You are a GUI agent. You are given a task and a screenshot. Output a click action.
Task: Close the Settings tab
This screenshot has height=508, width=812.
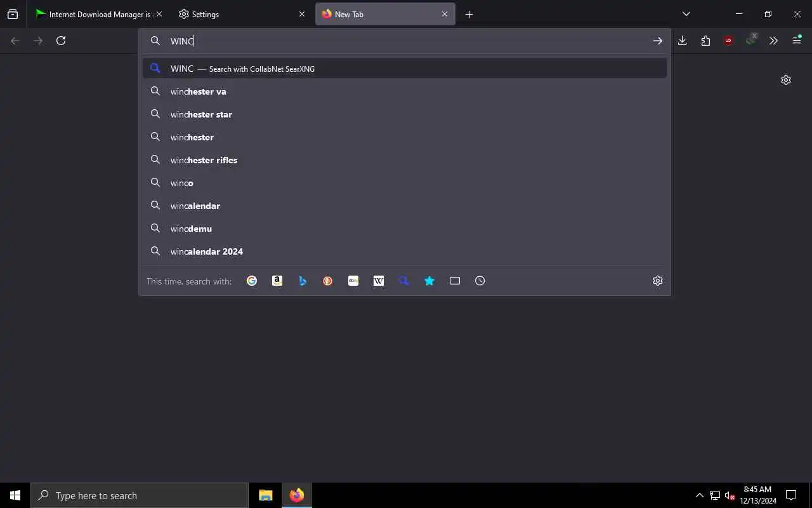click(x=302, y=14)
